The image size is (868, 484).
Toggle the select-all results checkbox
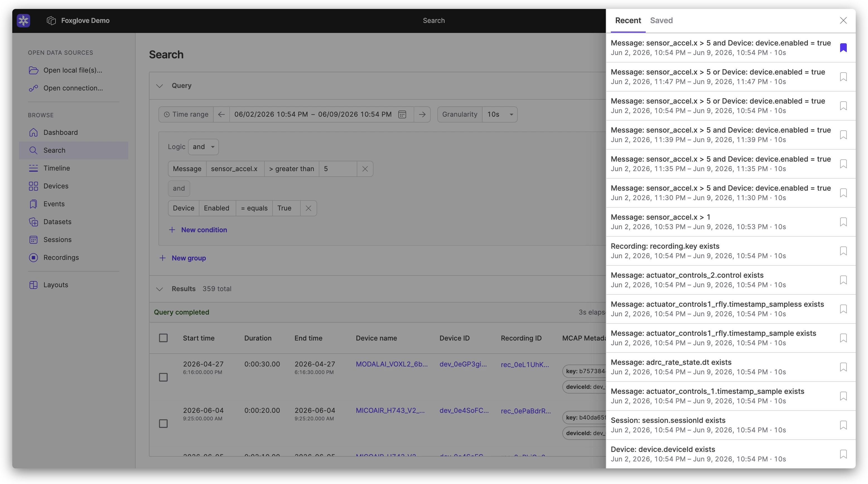[x=163, y=338]
